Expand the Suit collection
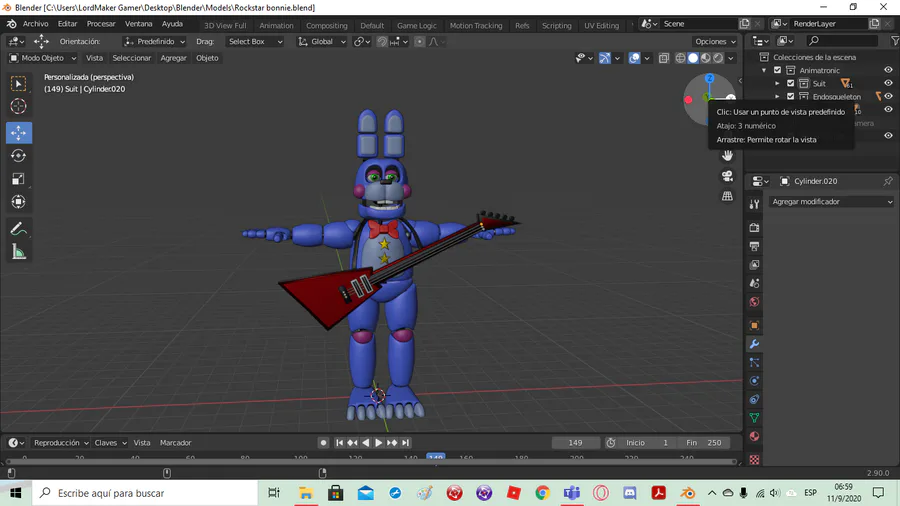 tap(777, 83)
